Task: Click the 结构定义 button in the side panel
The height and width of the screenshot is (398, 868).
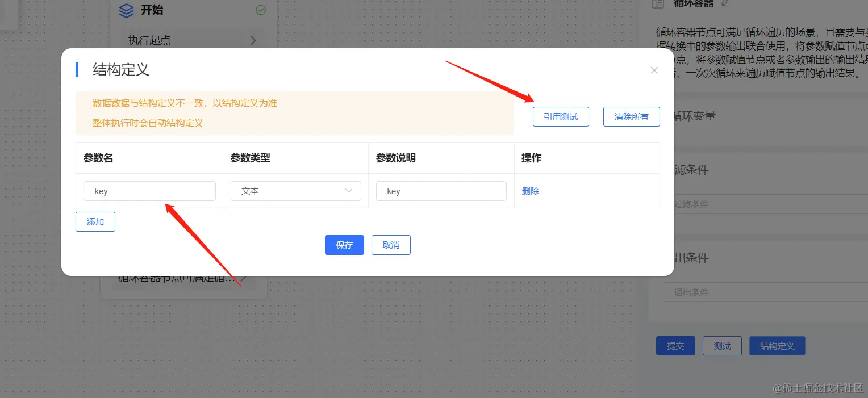Action: (777, 346)
